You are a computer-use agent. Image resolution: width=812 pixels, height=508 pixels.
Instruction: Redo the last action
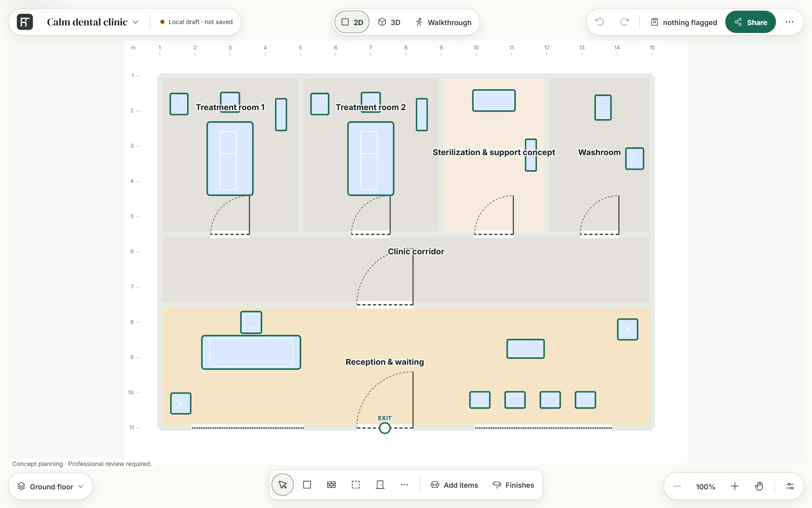[x=625, y=22]
